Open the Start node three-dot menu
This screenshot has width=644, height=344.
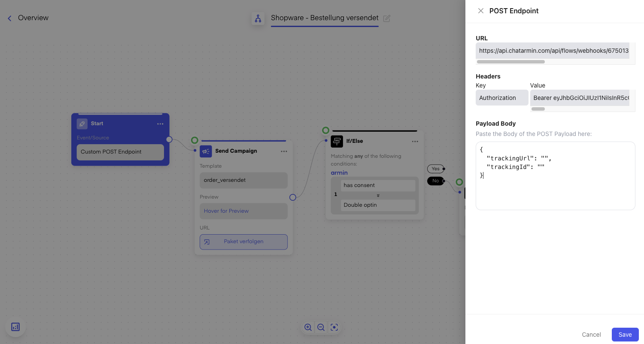(160, 124)
